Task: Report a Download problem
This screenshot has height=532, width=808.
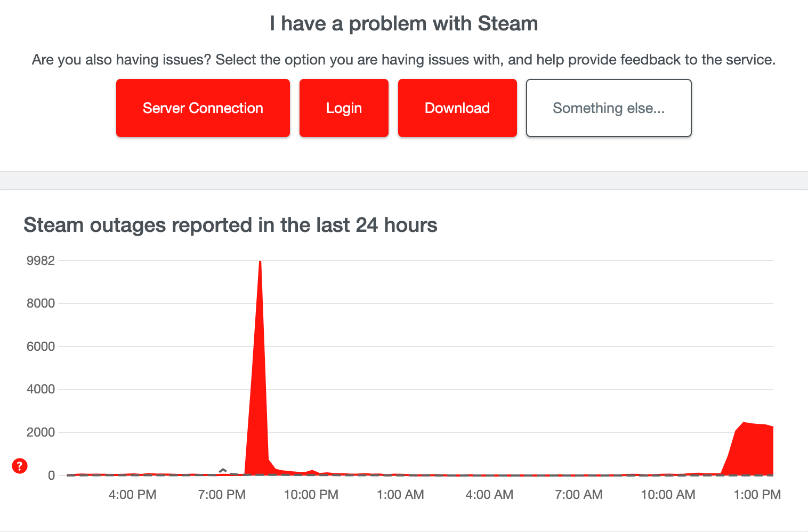Action: 457,108
